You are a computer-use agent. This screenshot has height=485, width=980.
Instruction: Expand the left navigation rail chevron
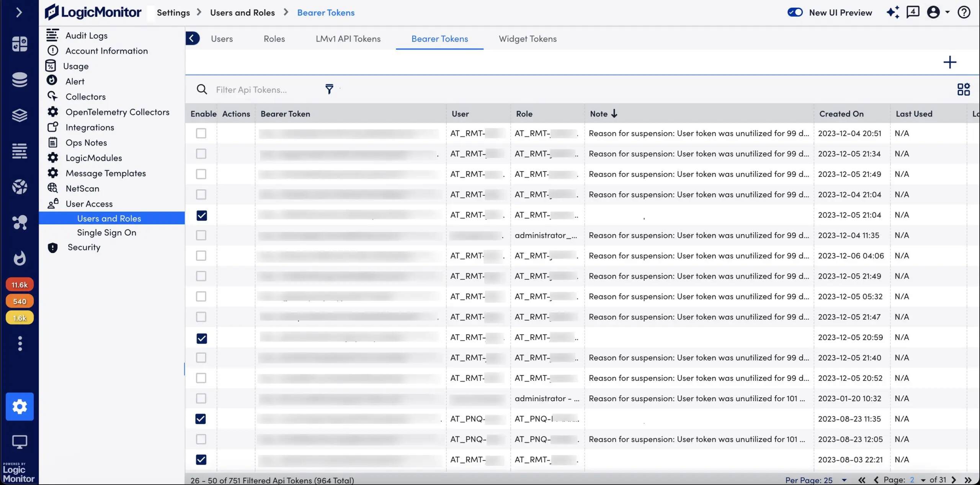19,13
